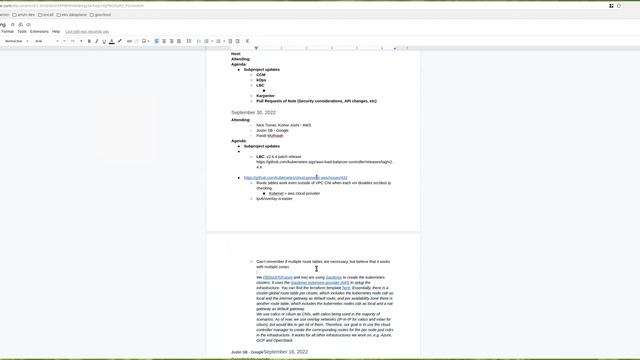Image resolution: width=640 pixels, height=360 pixels.
Task: Toggle italic formatting in toolbar
Action: [97, 41]
